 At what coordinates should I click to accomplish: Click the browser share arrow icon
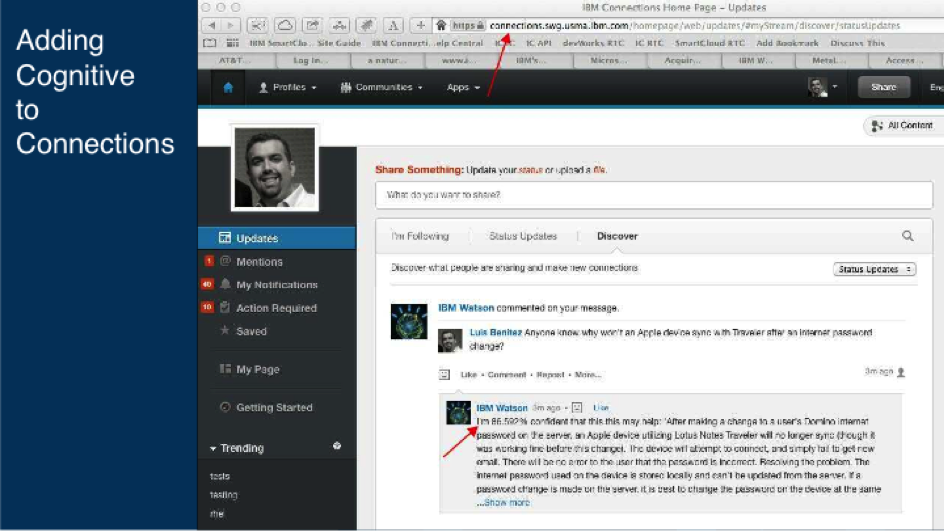click(x=312, y=25)
